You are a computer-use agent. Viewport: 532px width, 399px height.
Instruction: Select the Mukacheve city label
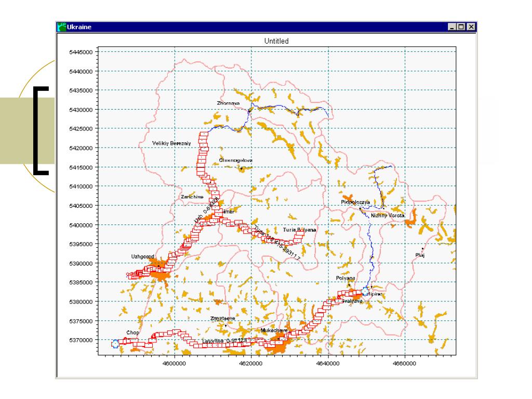[x=274, y=330]
